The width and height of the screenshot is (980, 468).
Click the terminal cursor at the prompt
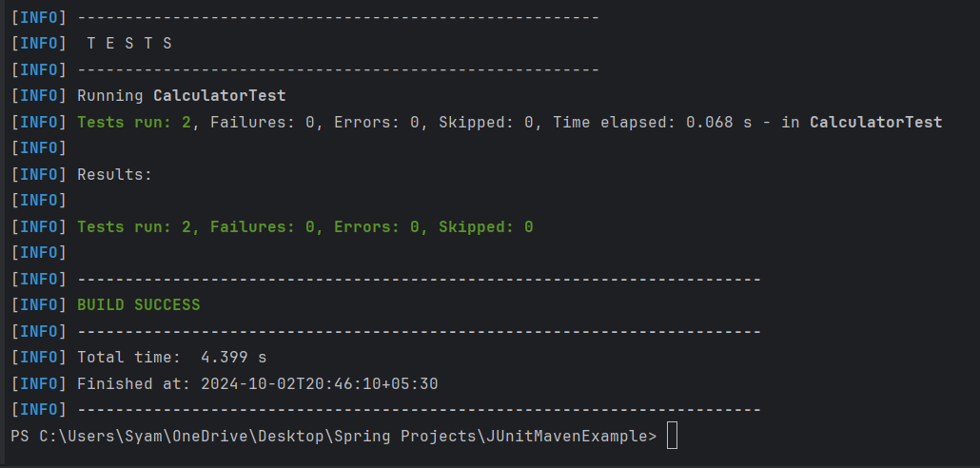[673, 437]
